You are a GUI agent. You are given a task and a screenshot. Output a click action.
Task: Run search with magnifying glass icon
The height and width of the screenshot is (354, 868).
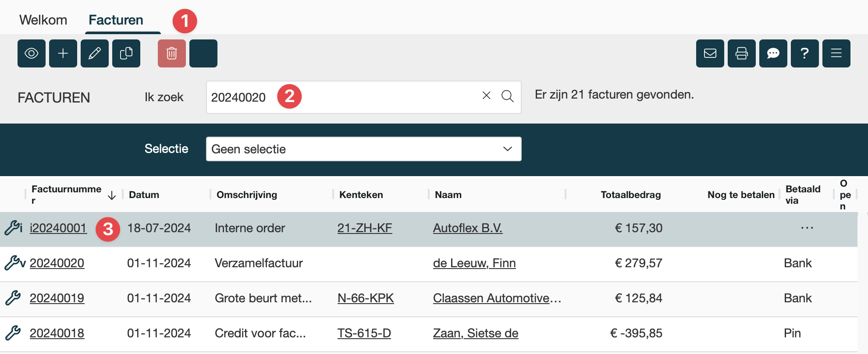[508, 96]
